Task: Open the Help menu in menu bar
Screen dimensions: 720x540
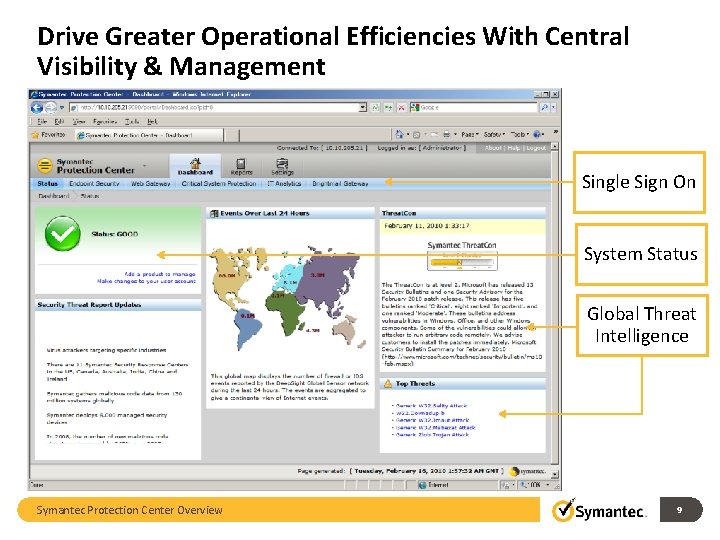Action: tap(152, 122)
